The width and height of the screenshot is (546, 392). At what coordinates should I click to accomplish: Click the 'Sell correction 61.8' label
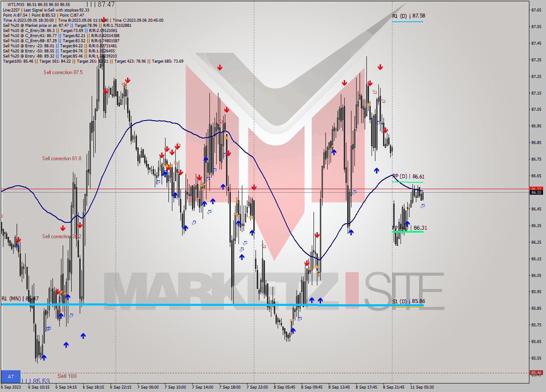[x=61, y=159]
